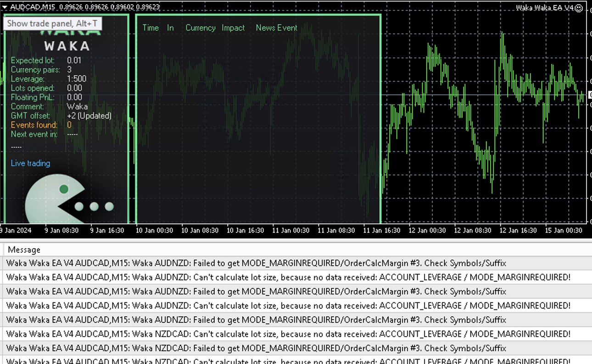Click the Currency column header in news panel
Image resolution: width=592 pixels, height=364 pixels.
pos(201,28)
